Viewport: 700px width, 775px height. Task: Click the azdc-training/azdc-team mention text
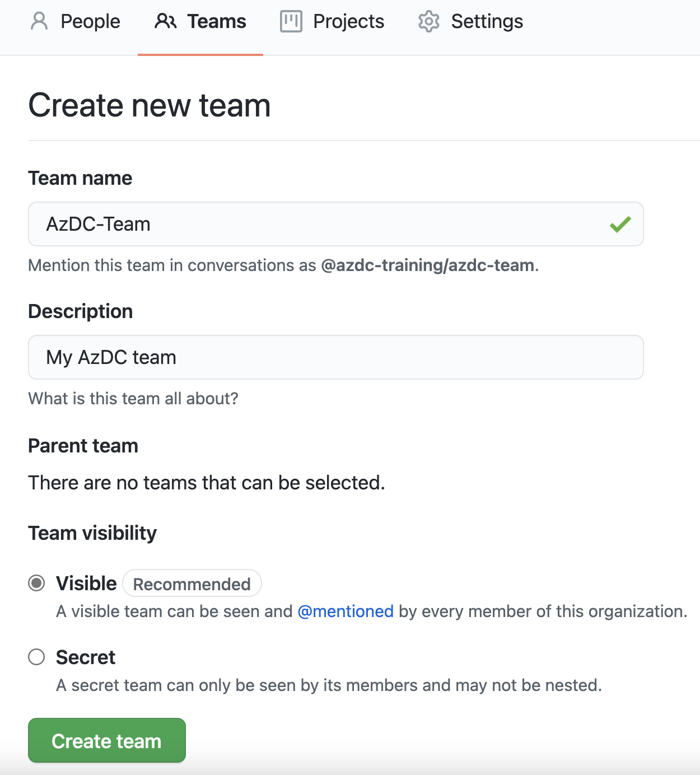427,265
